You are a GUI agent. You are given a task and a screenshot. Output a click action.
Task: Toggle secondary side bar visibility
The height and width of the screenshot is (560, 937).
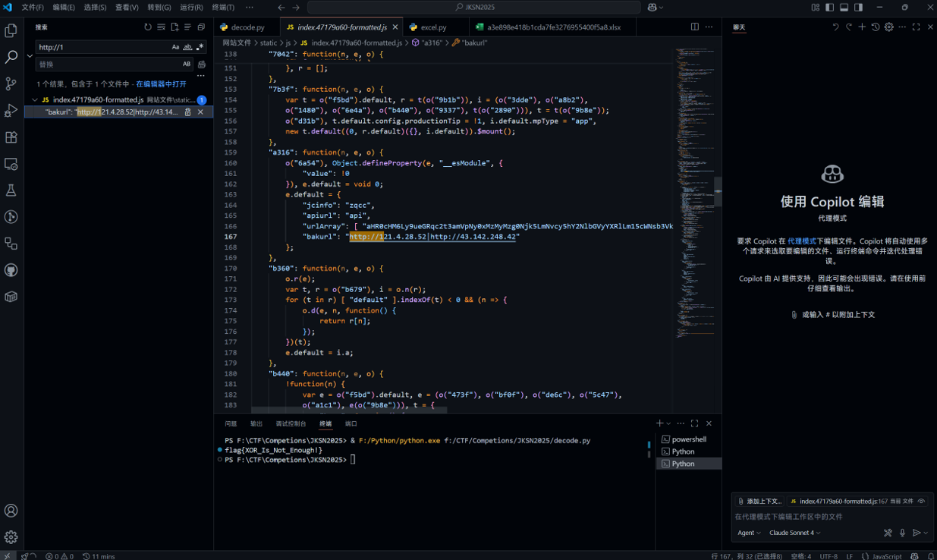click(858, 7)
